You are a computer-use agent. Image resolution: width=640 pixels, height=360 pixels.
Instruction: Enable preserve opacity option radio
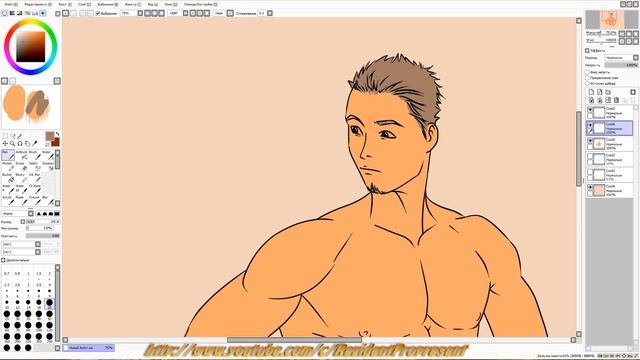click(x=587, y=72)
